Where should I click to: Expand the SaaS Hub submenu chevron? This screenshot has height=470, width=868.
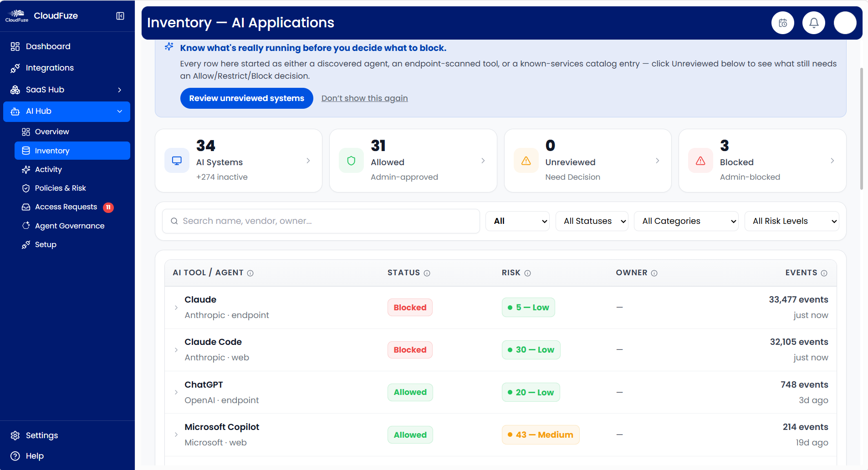(120, 90)
